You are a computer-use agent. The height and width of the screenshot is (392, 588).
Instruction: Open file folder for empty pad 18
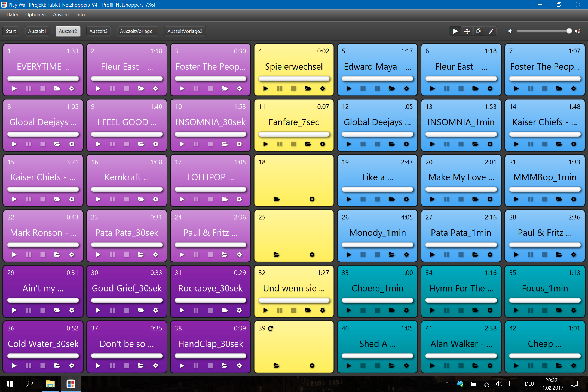[276, 199]
